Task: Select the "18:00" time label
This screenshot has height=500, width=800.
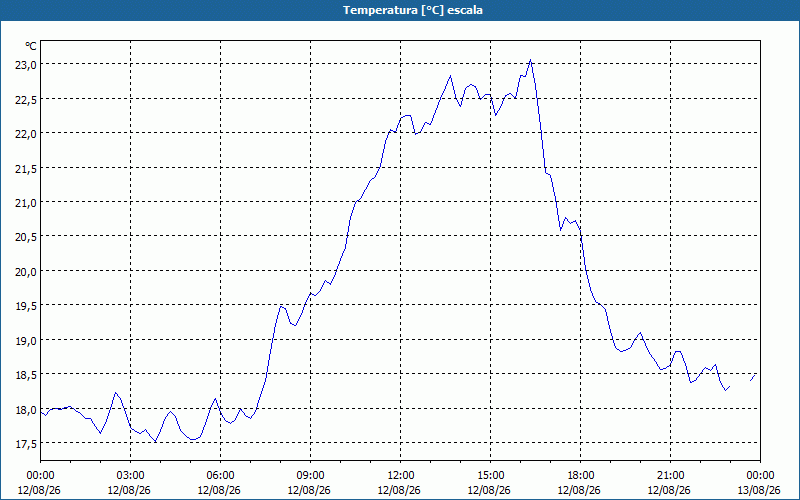Action: coord(580,475)
